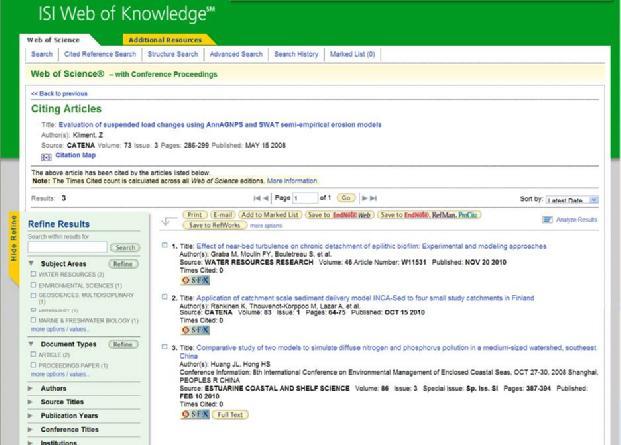Screen dimensions: 621x445
Task: Open Search History tab
Action: click(x=296, y=54)
